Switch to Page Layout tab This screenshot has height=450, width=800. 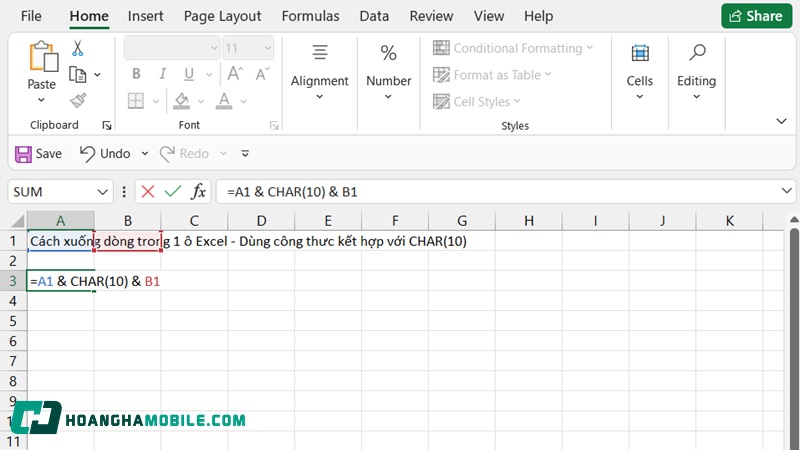[222, 16]
